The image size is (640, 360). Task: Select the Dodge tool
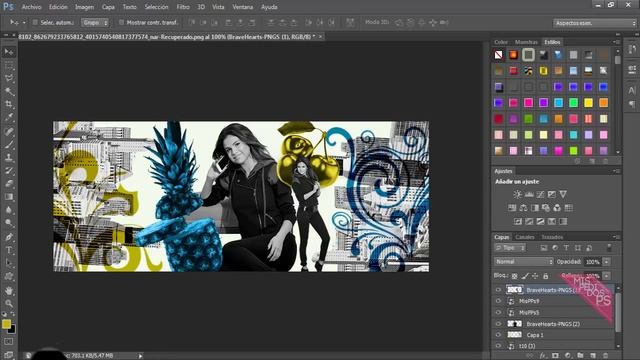(x=9, y=223)
